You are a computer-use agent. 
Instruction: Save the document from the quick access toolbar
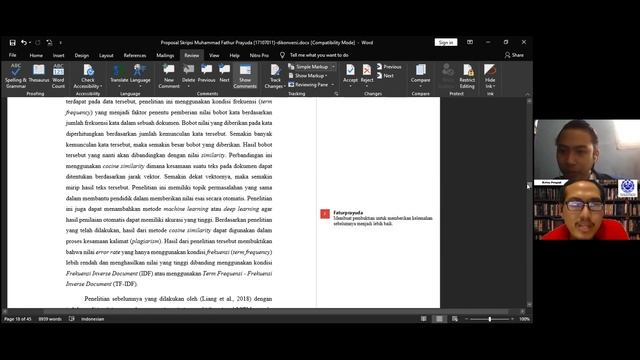[x=13, y=42]
